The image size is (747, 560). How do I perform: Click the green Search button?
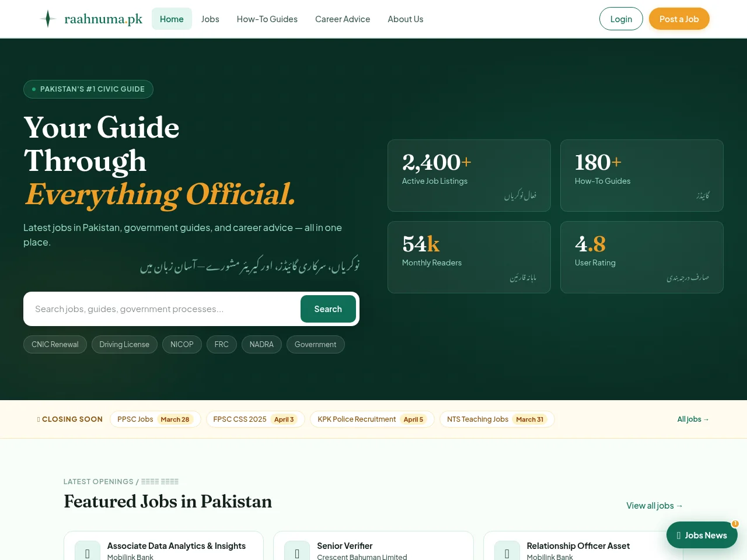coord(328,309)
